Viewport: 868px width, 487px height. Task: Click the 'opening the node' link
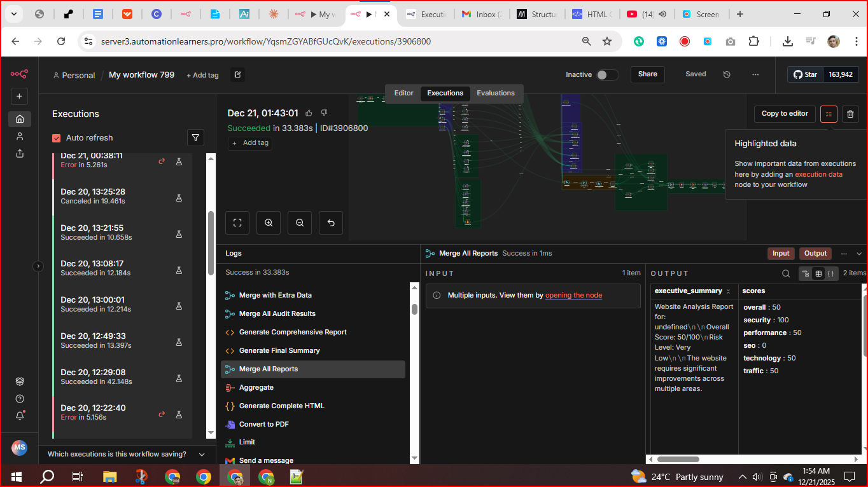(573, 295)
